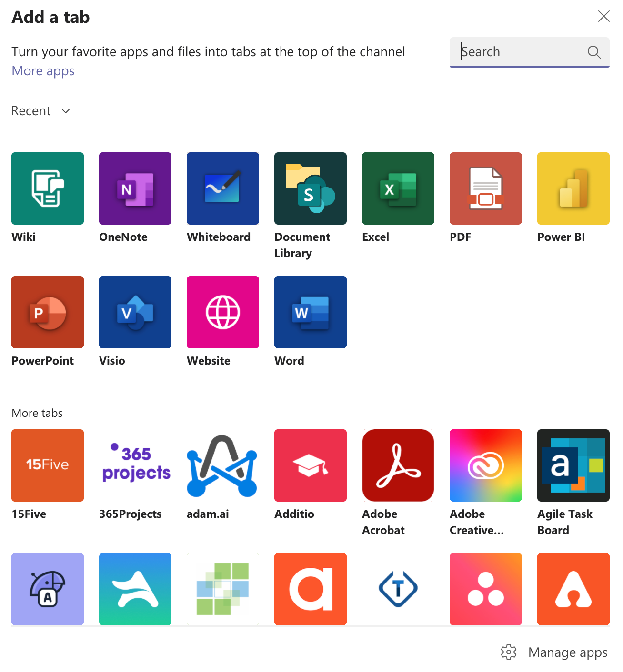Click the Adobe Creative... label
Viewport: 623px width, 672px height.
coord(477,522)
